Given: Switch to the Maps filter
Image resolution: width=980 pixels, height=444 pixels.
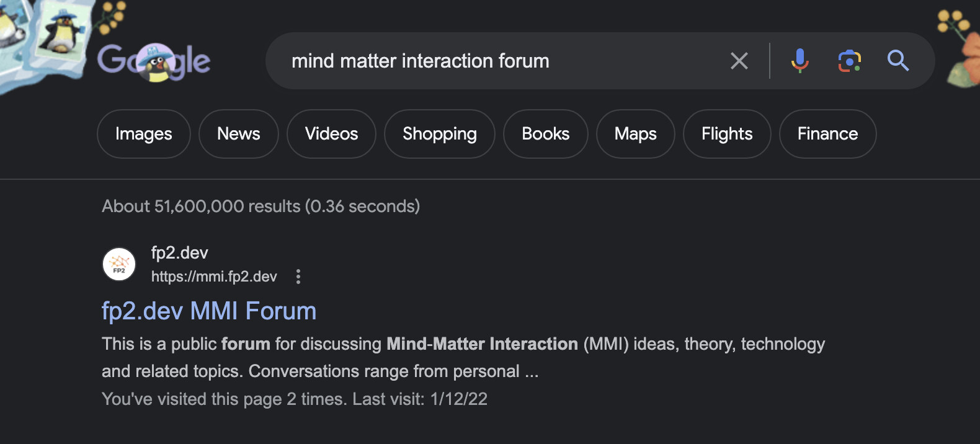Looking at the screenshot, I should (x=636, y=134).
